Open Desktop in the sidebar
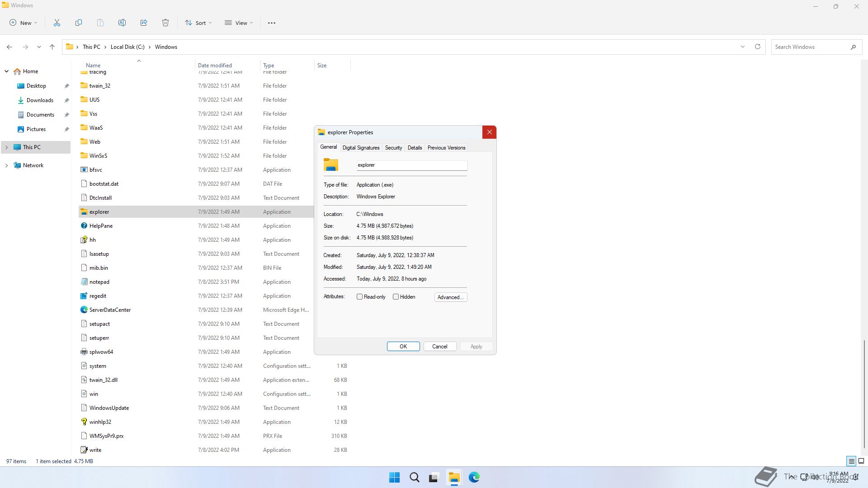 coord(36,86)
